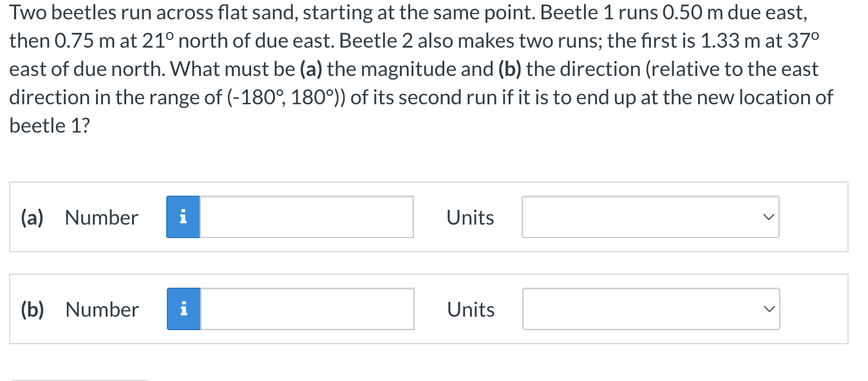The width and height of the screenshot is (868, 381).
Task: Click the chevron icon in the second Units selector
Action: point(767,309)
